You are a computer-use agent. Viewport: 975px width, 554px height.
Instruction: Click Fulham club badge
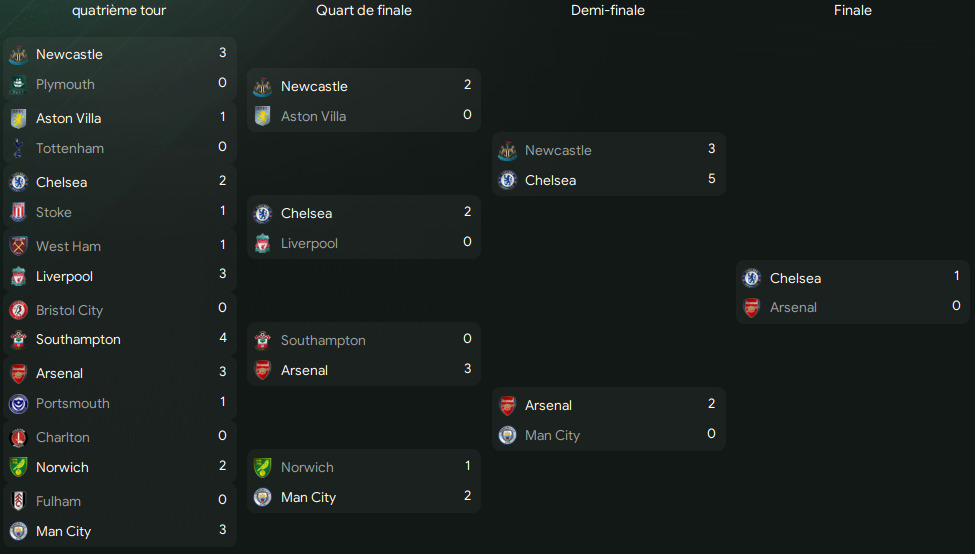click(18, 501)
